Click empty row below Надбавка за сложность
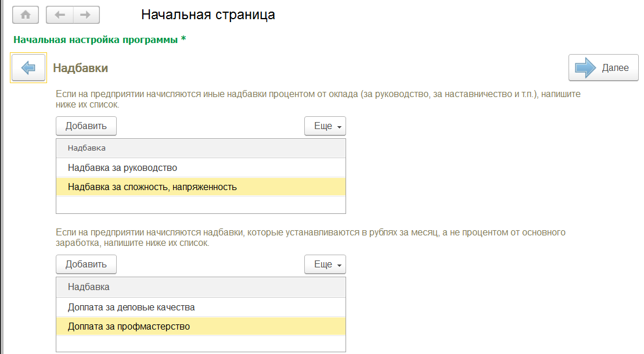644x354 pixels. tap(200, 205)
